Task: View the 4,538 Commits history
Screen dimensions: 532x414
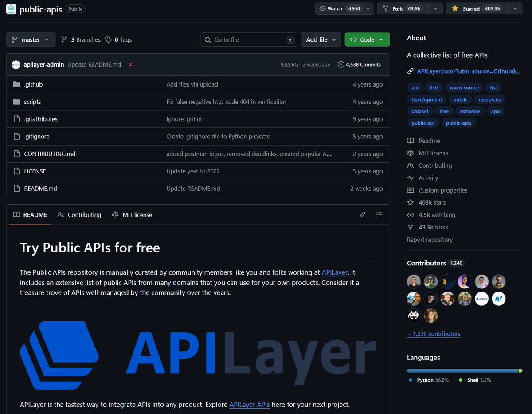Action: tap(359, 64)
